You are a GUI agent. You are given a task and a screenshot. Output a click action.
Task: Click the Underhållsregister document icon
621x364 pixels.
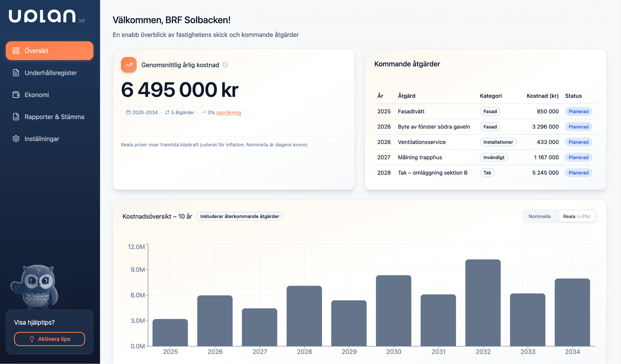coord(16,73)
